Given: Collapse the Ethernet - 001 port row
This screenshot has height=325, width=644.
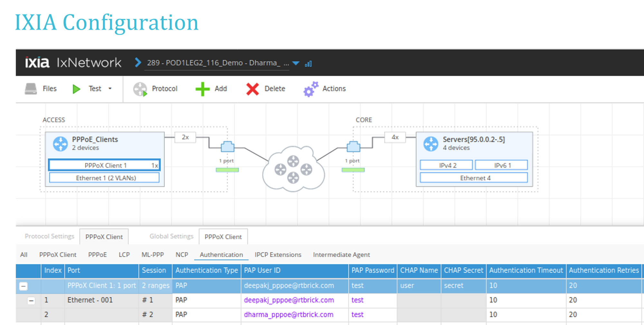Looking at the screenshot, I should [x=31, y=301].
